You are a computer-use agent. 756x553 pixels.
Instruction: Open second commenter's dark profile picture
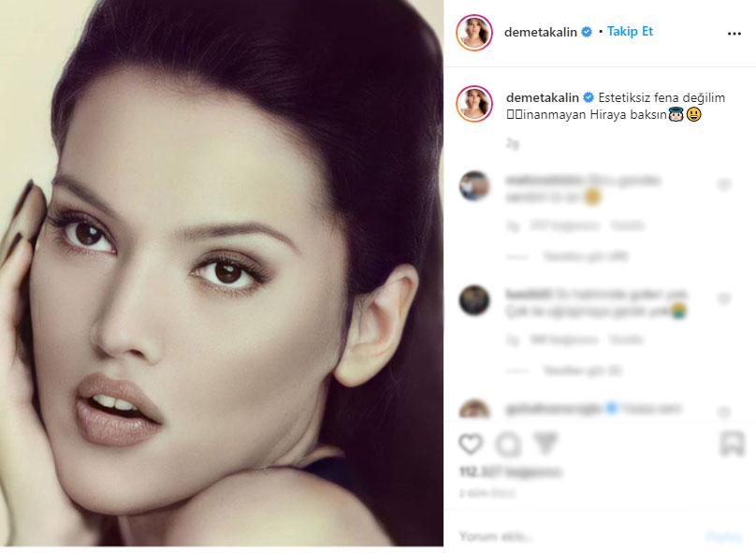pyautogui.click(x=474, y=300)
